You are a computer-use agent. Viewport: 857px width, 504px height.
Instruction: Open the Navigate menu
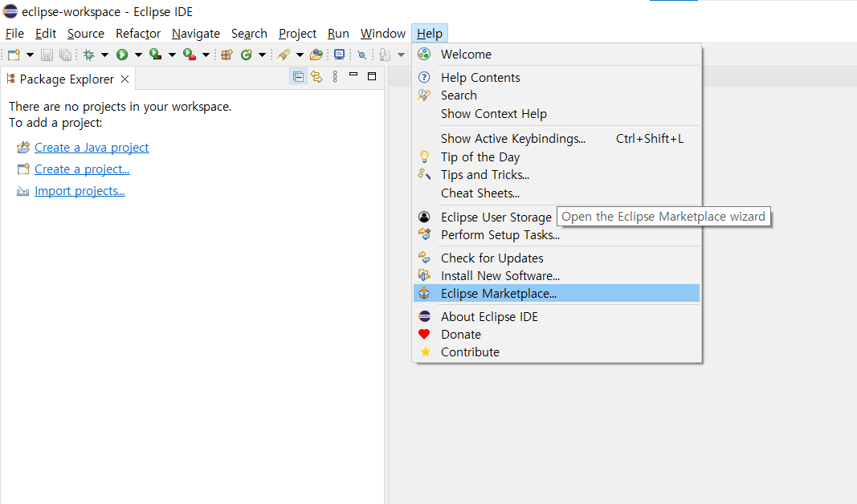196,34
